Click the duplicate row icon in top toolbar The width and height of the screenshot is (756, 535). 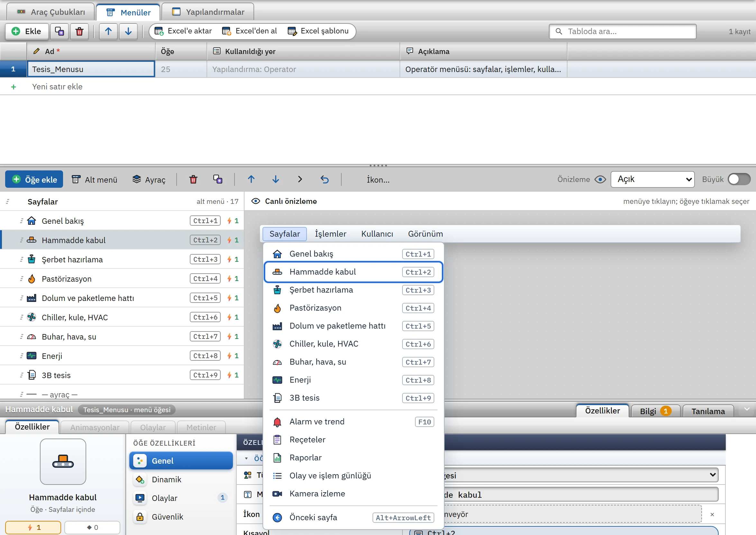(x=59, y=31)
